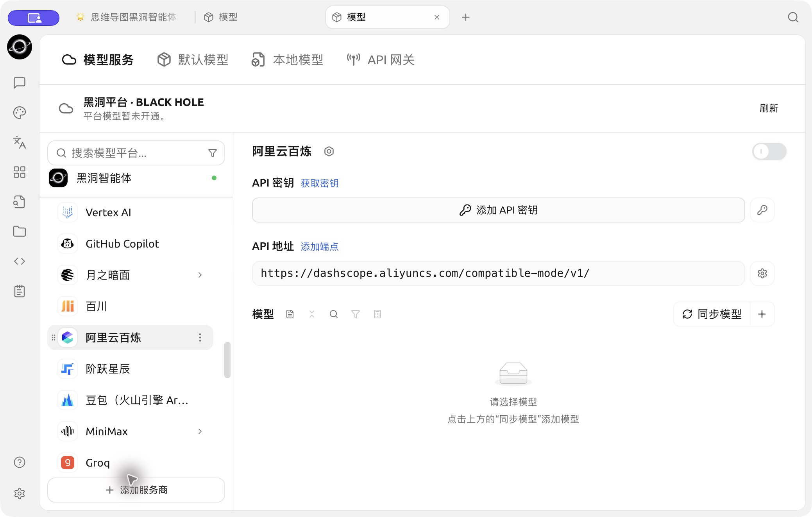This screenshot has width=812, height=517.
Task: Open the apps grid icon in sidebar
Action: pyautogui.click(x=20, y=172)
